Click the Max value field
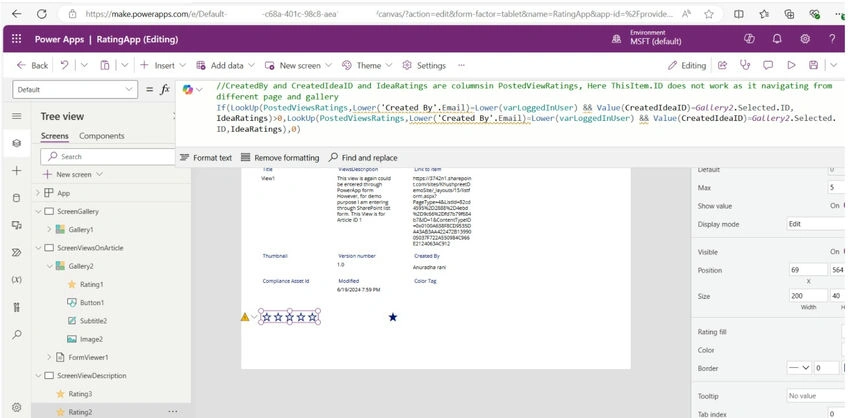The height and width of the screenshot is (418, 850). [x=838, y=188]
